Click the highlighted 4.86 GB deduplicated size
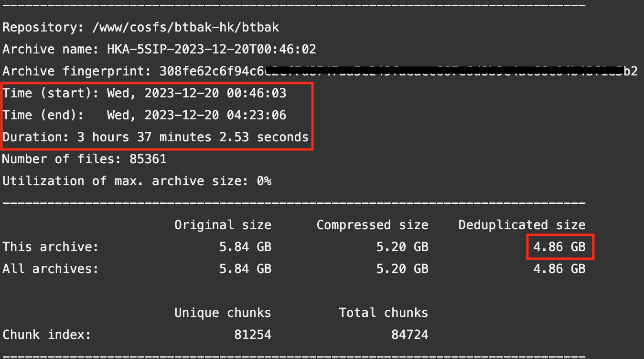This screenshot has height=359, width=644. (x=559, y=247)
